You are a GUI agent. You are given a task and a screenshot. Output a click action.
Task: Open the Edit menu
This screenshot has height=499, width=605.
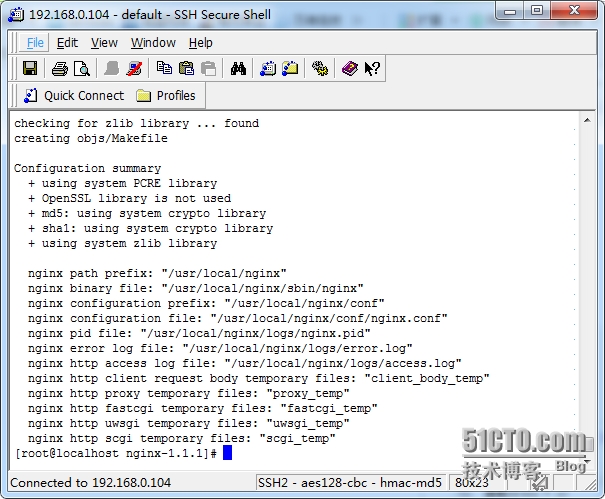coord(67,42)
